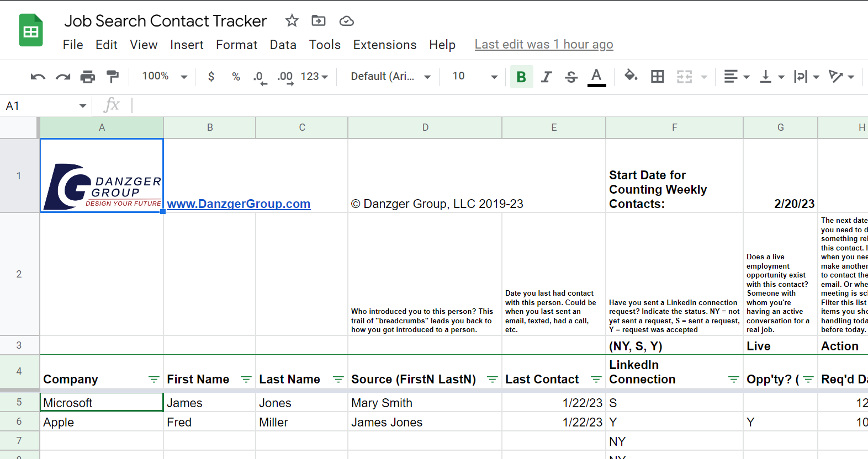Open the www.DanzgerGroup.com link
Screen dimensions: 868x459
(x=239, y=204)
